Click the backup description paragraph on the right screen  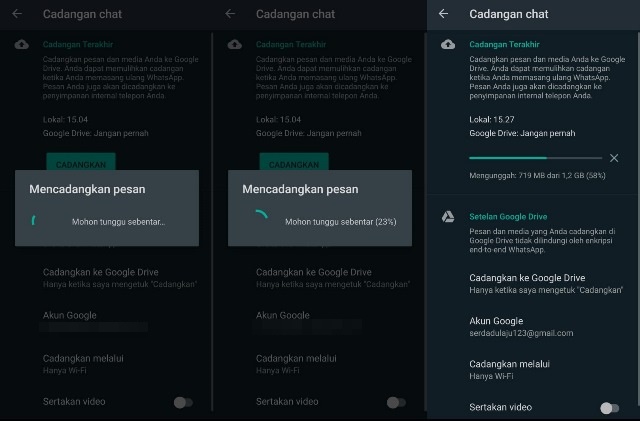(547, 78)
